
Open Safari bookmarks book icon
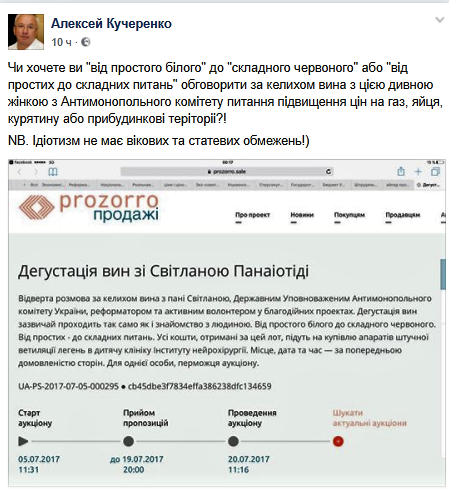coord(53,172)
